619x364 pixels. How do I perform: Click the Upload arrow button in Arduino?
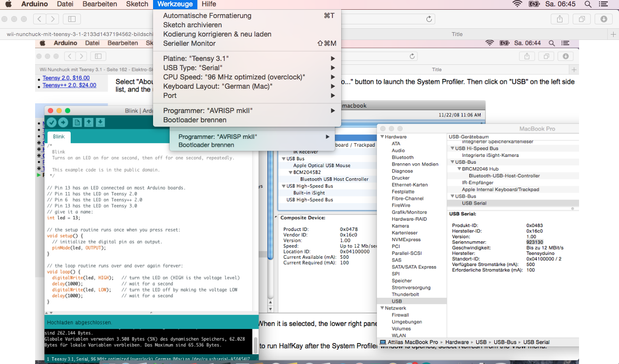[63, 122]
